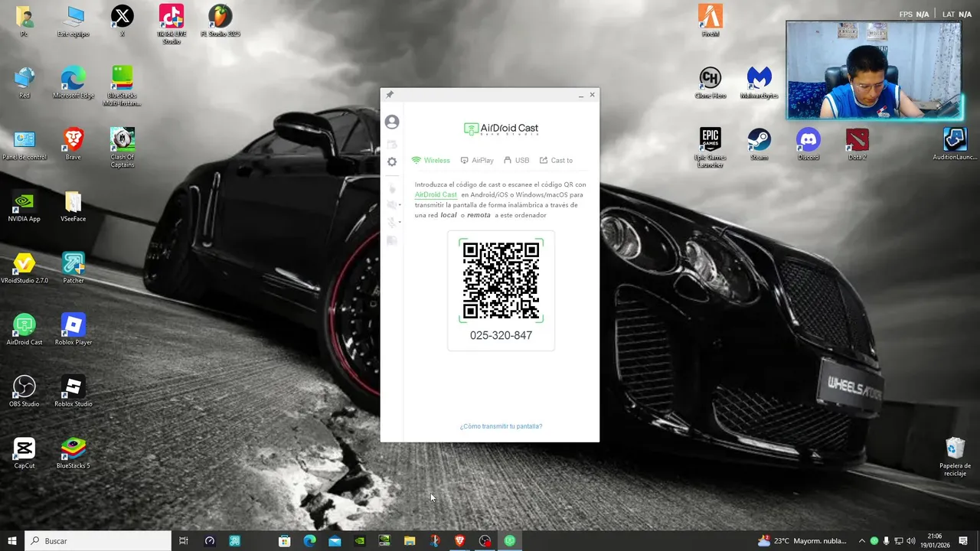Select the Dota 2 desktop icon

857,145
